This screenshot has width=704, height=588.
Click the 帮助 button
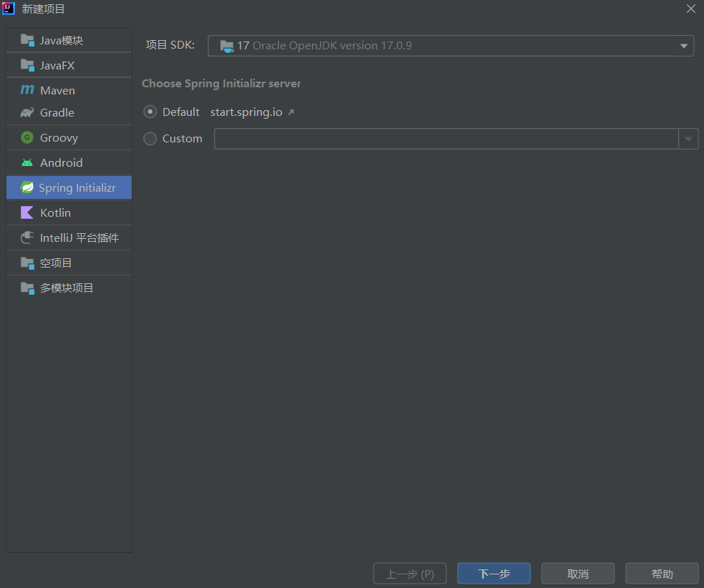pyautogui.click(x=662, y=574)
